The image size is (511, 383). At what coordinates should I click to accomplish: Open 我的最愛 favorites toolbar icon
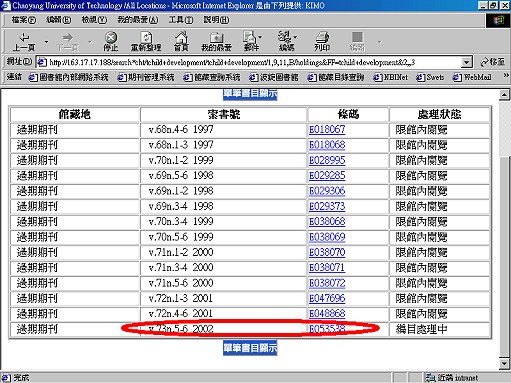coord(216,37)
